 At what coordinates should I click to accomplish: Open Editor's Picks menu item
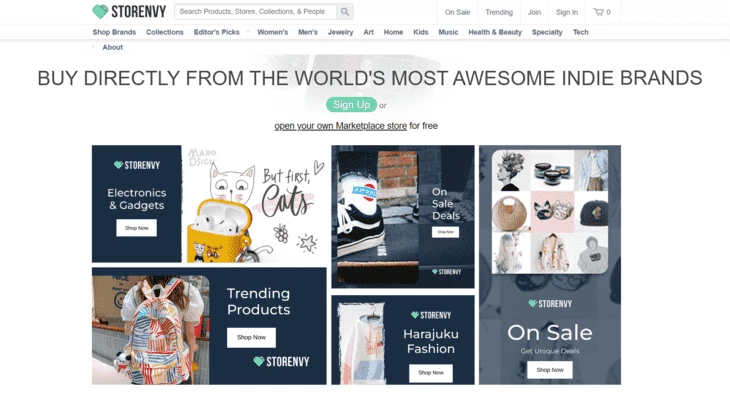(x=216, y=32)
